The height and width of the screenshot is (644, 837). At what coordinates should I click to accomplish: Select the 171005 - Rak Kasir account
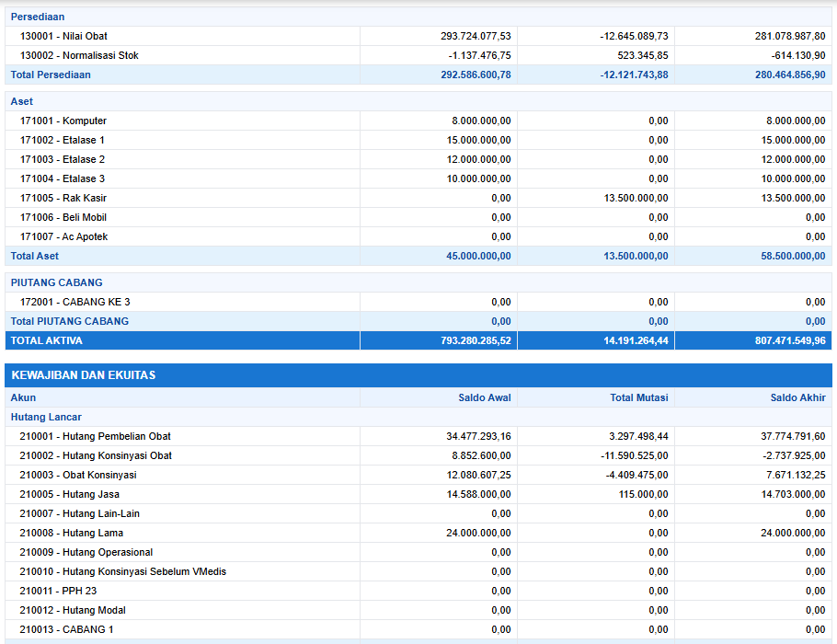click(63, 198)
